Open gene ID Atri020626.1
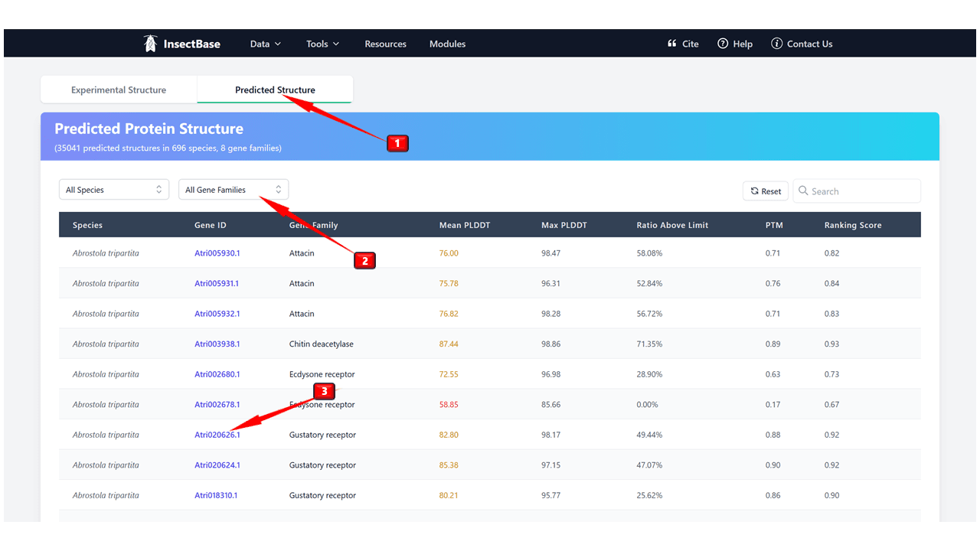This screenshot has height=551, width=980. pos(217,435)
